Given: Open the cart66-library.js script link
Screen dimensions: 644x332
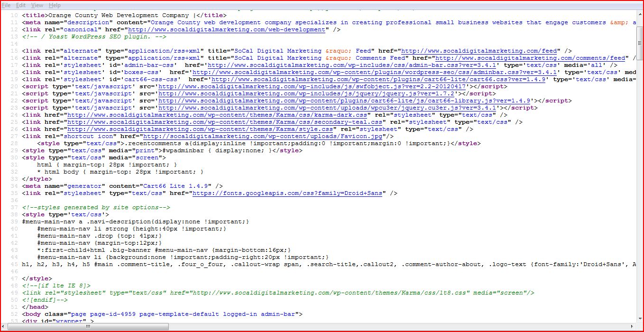Looking at the screenshot, I should [345, 101].
